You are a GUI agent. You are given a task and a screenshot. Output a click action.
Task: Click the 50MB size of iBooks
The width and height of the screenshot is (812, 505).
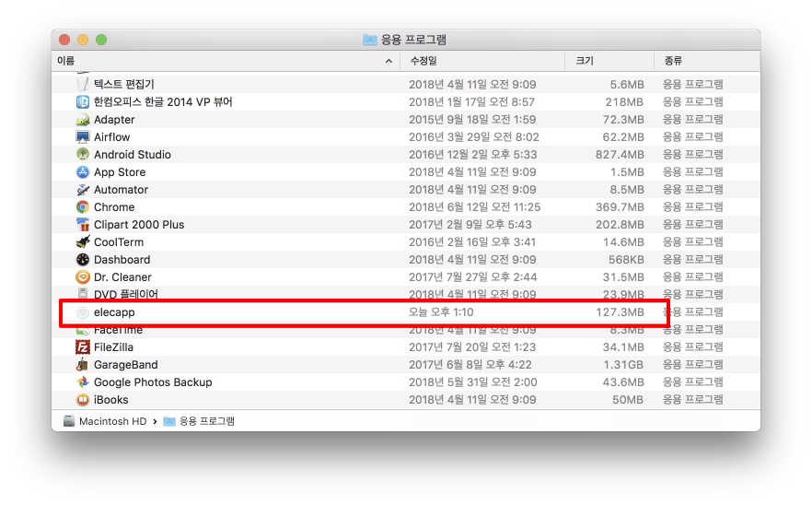628,400
